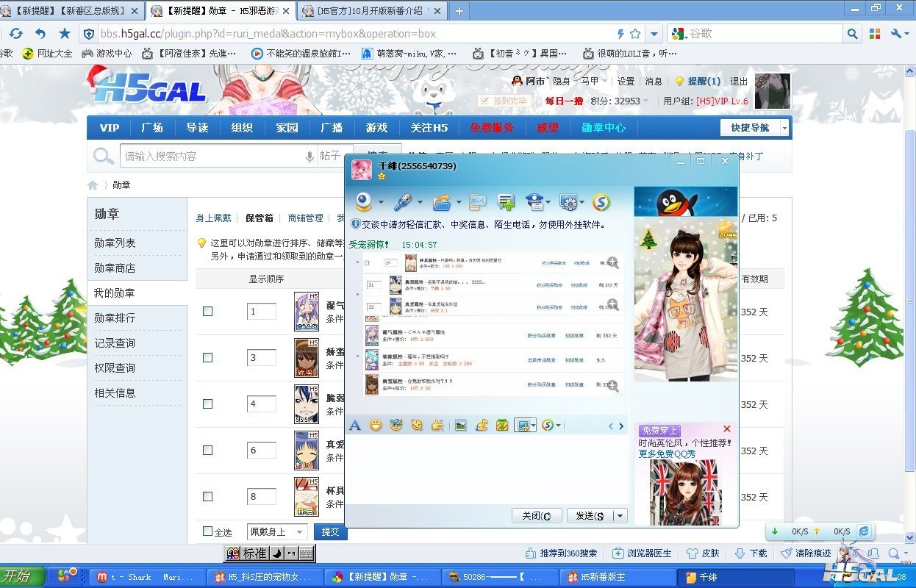Click the browser's vertical scrollbar

coord(909,294)
